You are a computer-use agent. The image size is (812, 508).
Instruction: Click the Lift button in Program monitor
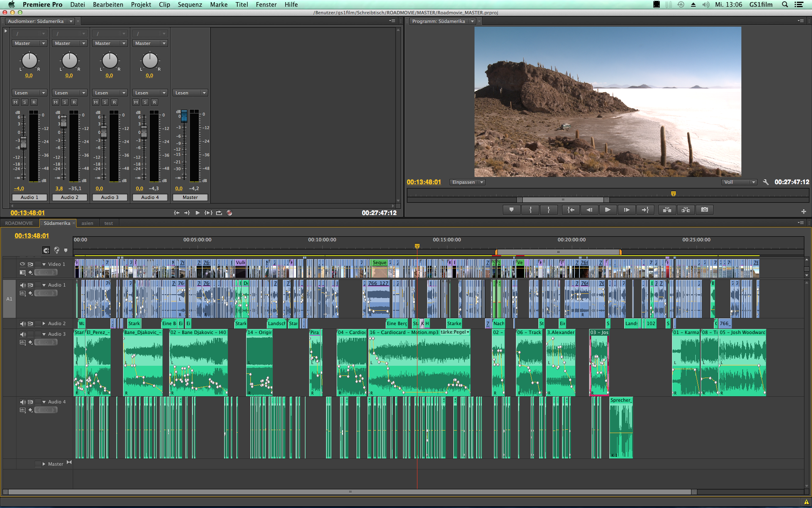click(667, 210)
